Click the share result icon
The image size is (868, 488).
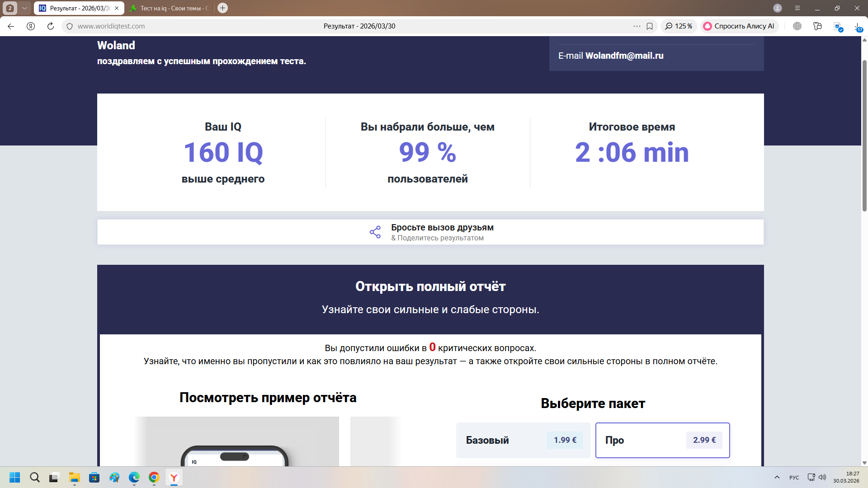[374, 232]
